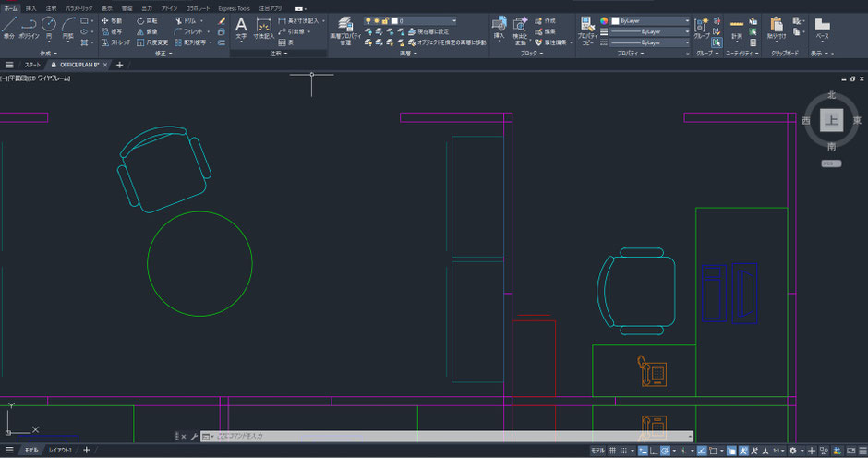Expand the 作成 (Draw) panel
Image resolution: width=868 pixels, height=458 pixels.
(x=48, y=54)
